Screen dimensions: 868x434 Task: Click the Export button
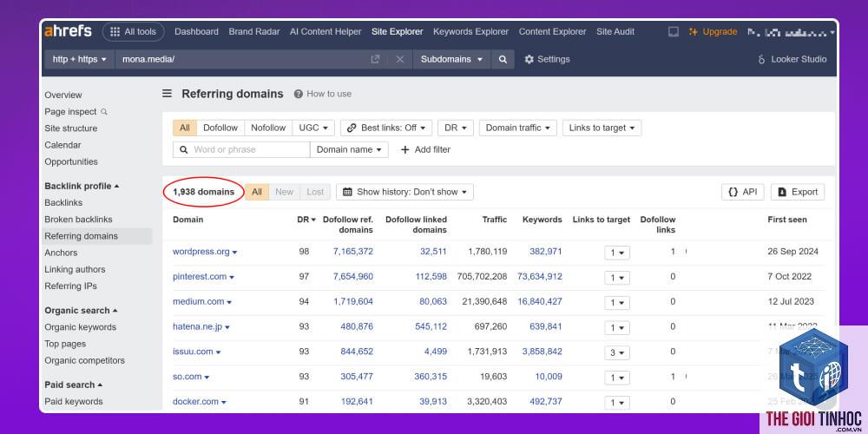click(798, 192)
